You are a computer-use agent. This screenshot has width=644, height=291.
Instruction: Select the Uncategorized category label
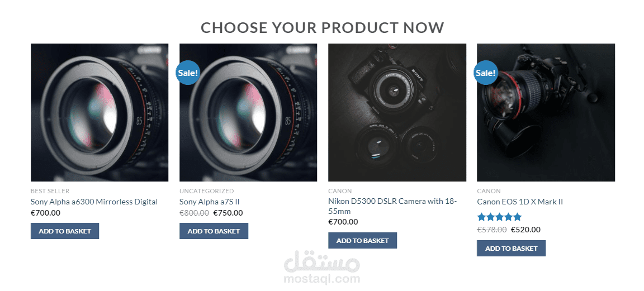pos(207,191)
